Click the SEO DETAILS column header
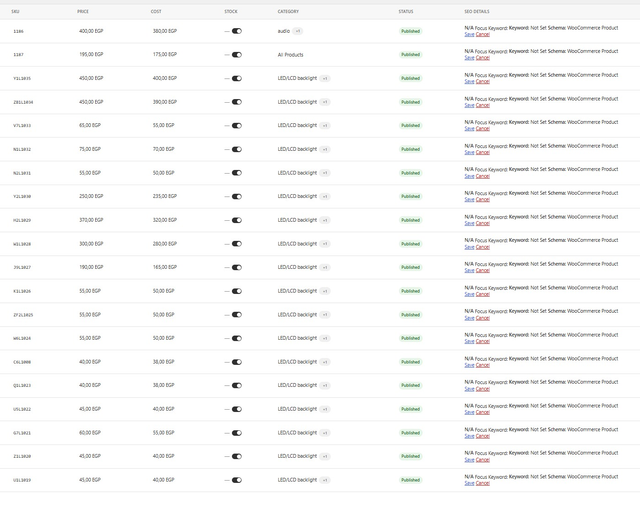The image size is (640, 506). (477, 11)
